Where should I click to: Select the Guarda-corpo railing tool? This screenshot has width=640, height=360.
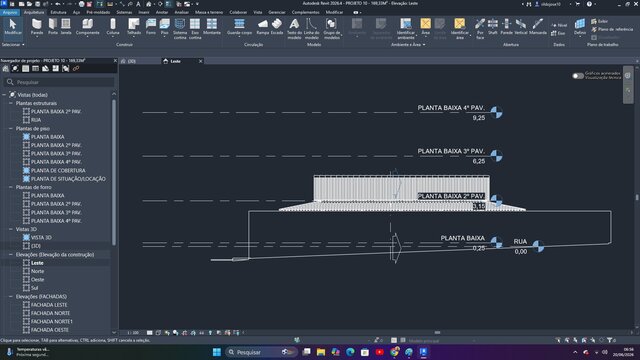coord(239,27)
